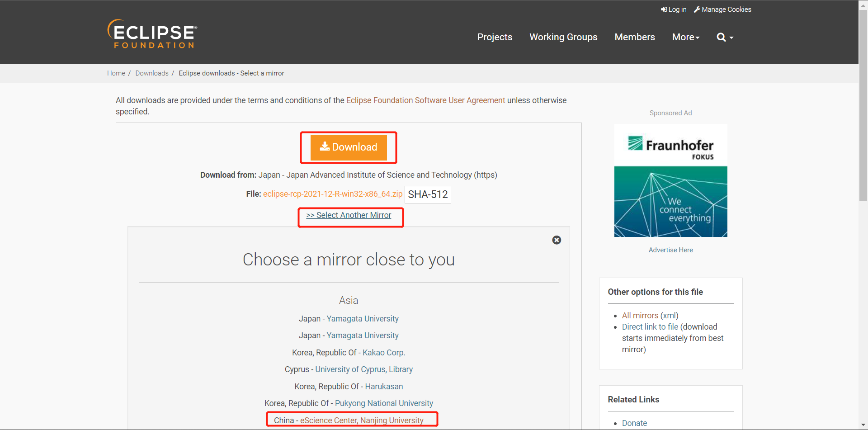
Task: Select eScience Center, Nanjing University mirror
Action: 362,421
